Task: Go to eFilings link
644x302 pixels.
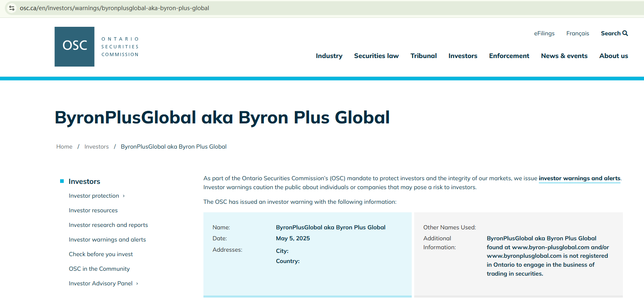Action: coord(544,34)
